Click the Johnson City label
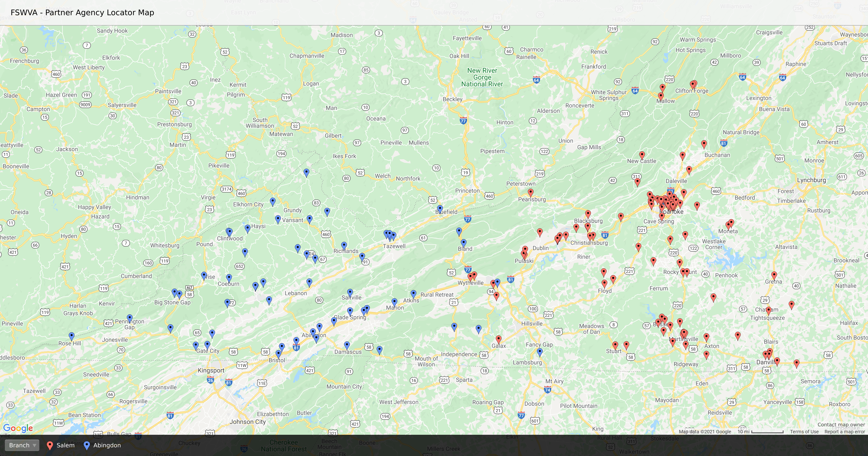Viewport: 868px width, 456px height. pyautogui.click(x=248, y=421)
